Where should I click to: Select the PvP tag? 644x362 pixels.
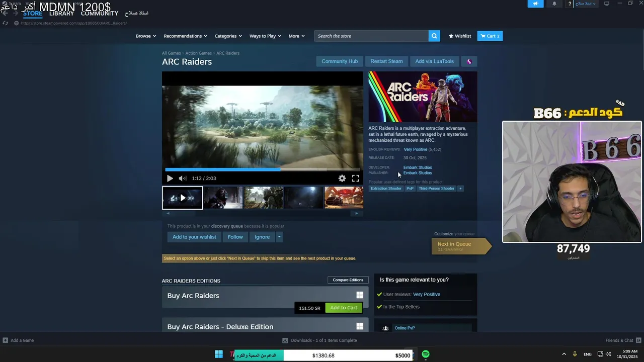point(410,189)
